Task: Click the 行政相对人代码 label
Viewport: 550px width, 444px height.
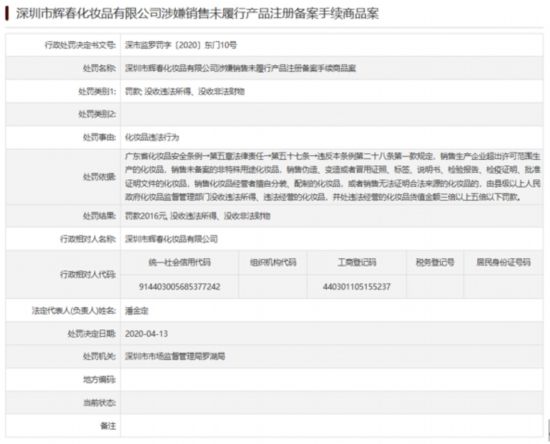Action: coord(88,275)
